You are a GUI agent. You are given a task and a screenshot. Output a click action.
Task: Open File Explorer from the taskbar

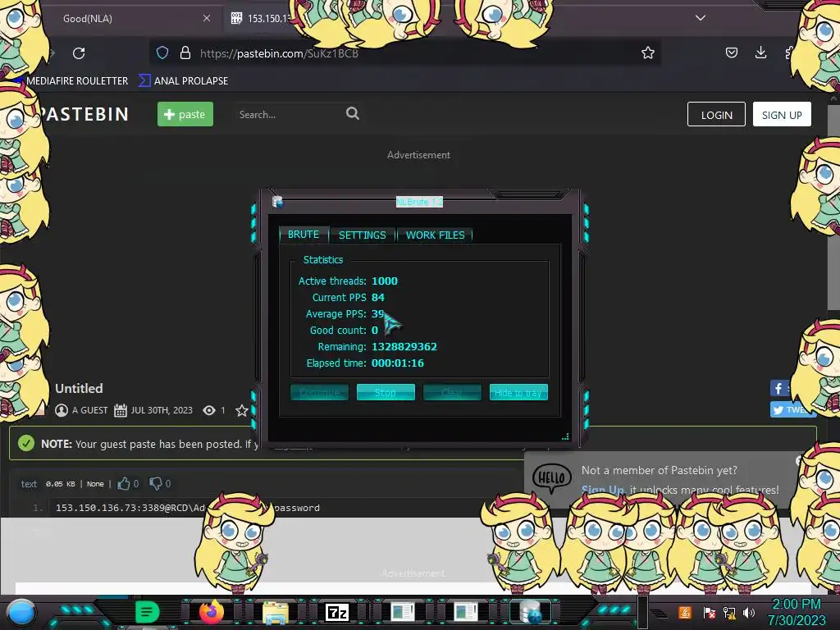[276, 612]
